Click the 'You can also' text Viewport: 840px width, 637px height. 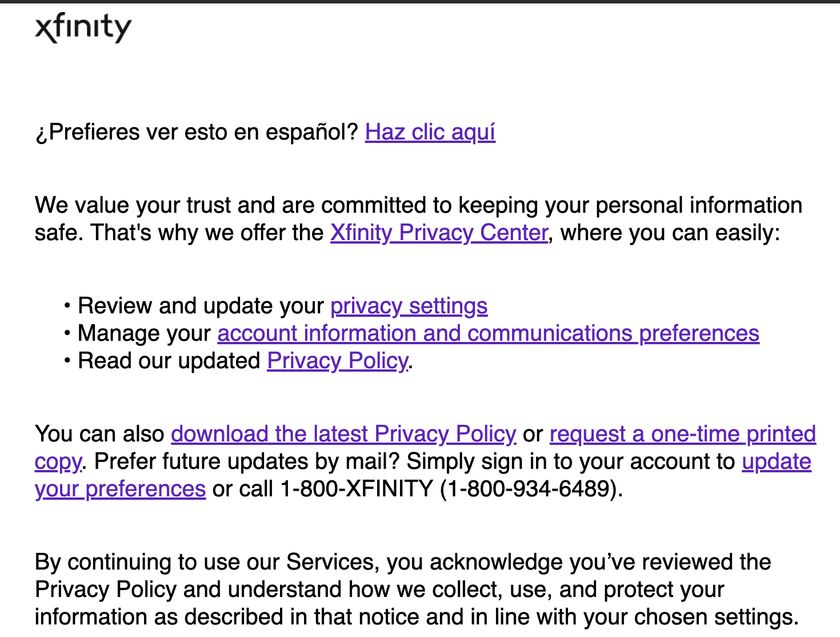point(99,434)
